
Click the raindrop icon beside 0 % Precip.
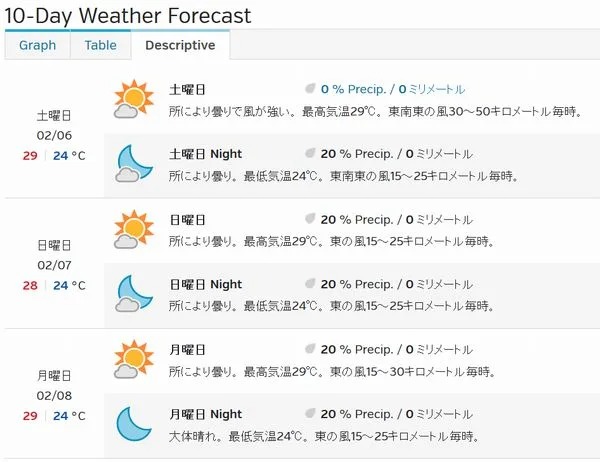[x=310, y=89]
